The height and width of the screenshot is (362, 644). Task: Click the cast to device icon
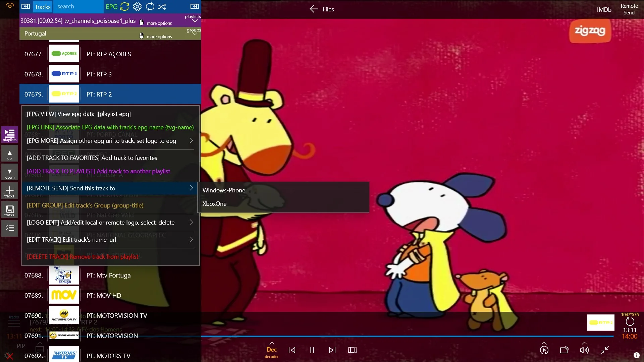[564, 350]
